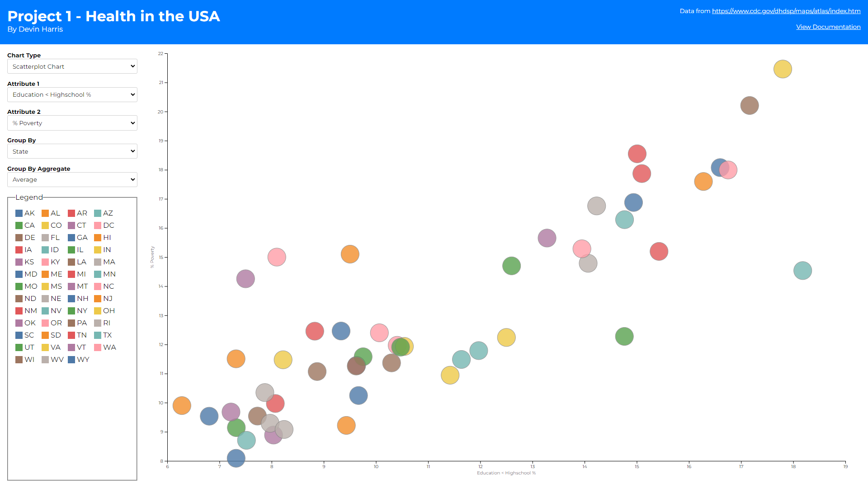The width and height of the screenshot is (868, 488).
Task: Expand the Attribute 1 dropdown
Action: click(x=72, y=95)
